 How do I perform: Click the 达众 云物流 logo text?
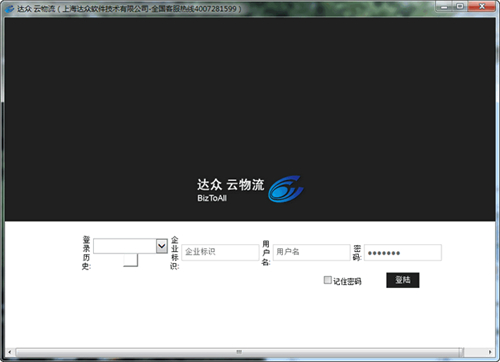click(230, 185)
